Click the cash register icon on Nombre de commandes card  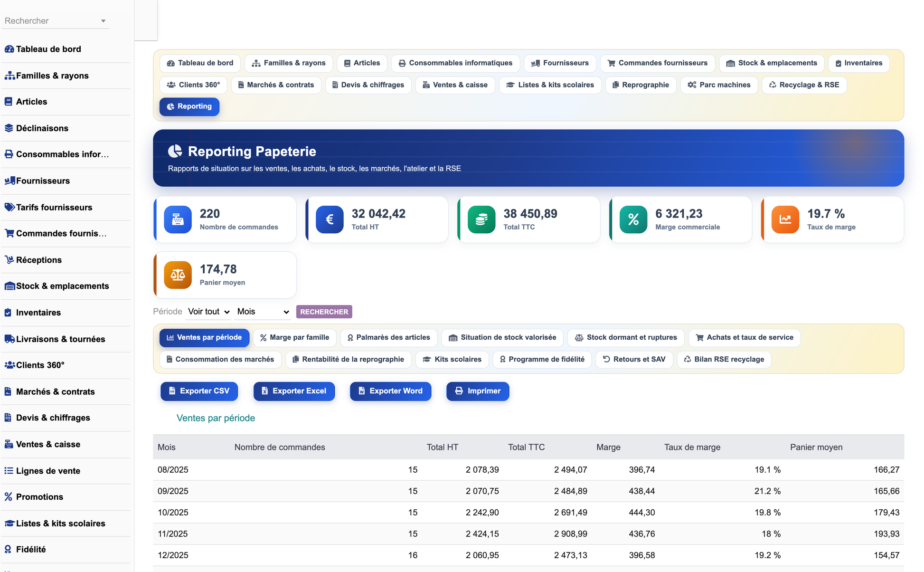pyautogui.click(x=178, y=219)
